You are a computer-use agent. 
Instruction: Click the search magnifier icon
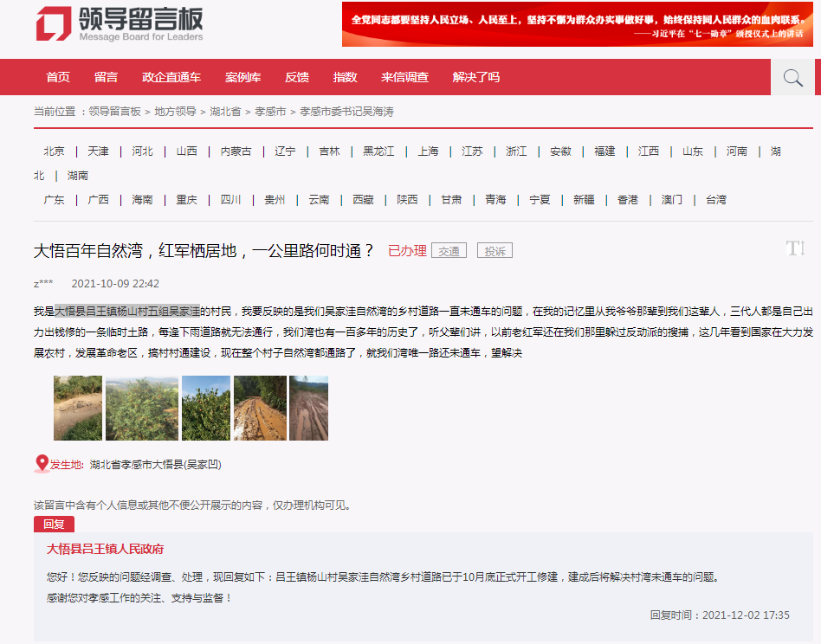(x=792, y=78)
